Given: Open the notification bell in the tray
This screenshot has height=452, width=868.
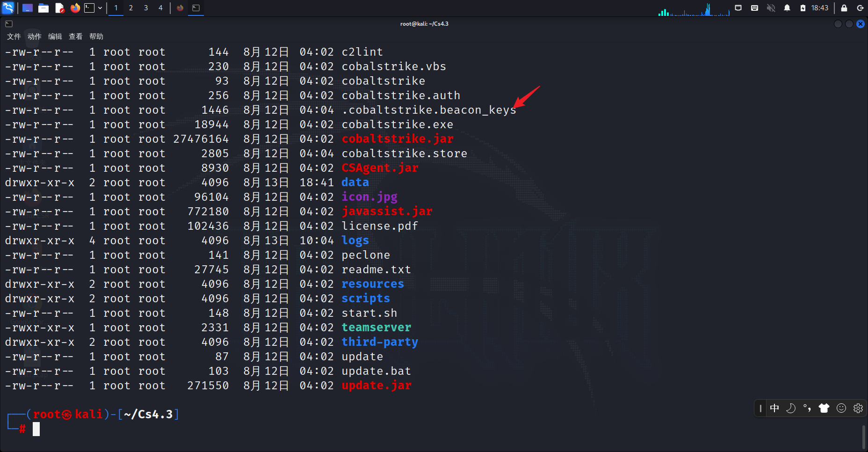Looking at the screenshot, I should click(787, 8).
